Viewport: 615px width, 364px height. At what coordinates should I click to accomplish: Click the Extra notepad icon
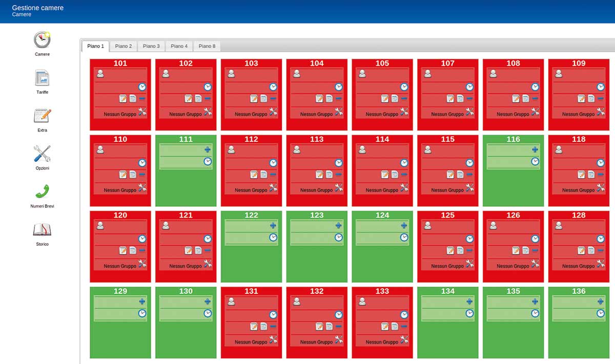click(x=42, y=116)
